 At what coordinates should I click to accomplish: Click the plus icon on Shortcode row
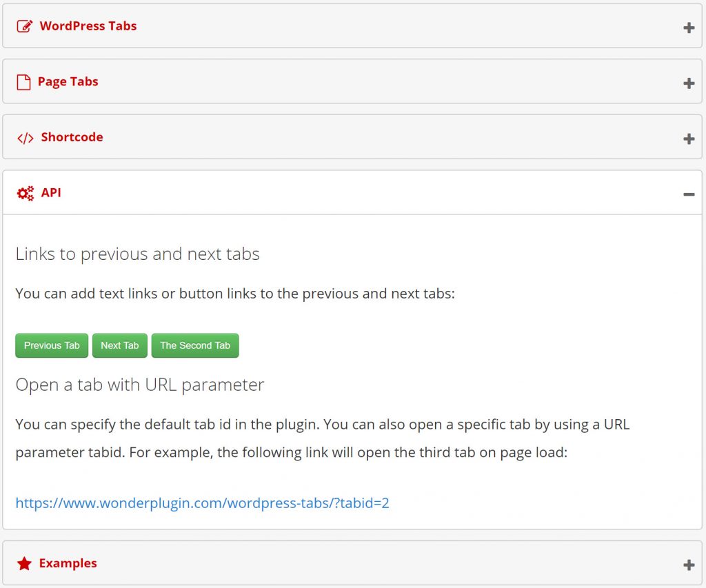(688, 139)
